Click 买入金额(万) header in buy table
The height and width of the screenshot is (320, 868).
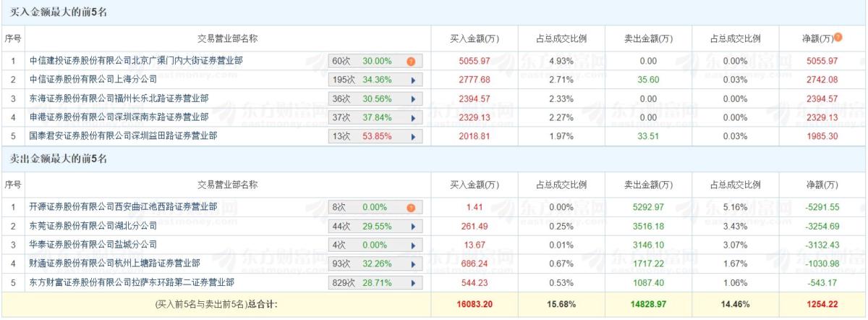[x=475, y=38]
